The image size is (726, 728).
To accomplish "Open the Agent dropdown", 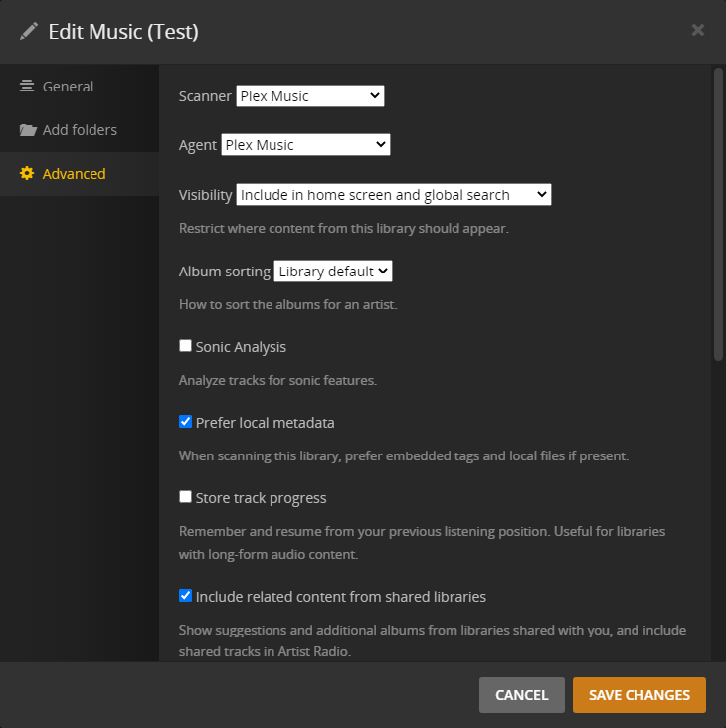I will point(305,145).
